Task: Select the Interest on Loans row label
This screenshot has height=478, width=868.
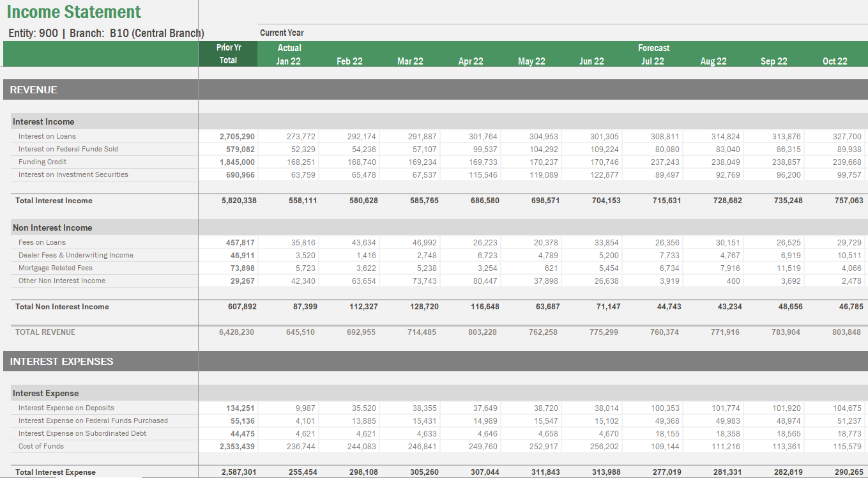Action: (47, 136)
